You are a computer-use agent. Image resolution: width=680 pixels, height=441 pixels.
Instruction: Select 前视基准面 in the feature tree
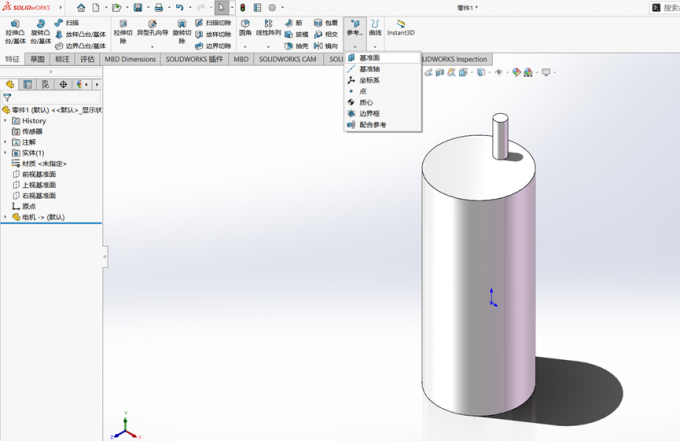(34, 174)
